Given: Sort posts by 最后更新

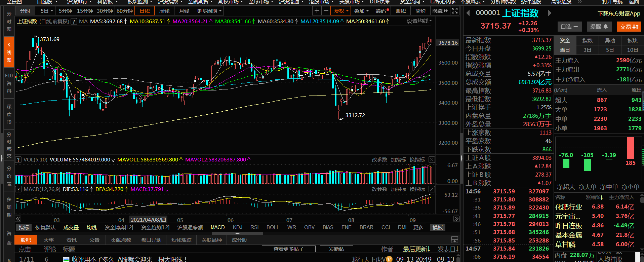Looking at the screenshot, I should click(417, 249).
